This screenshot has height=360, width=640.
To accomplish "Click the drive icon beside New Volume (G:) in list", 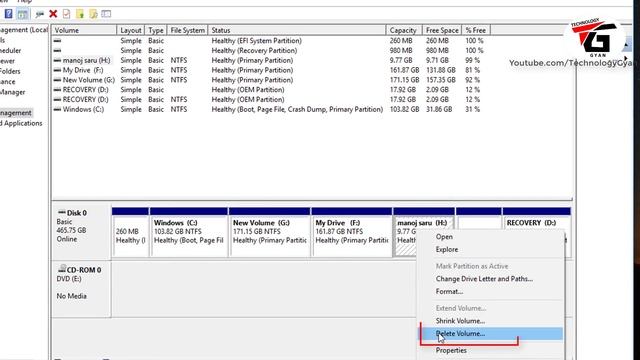I will [58, 80].
